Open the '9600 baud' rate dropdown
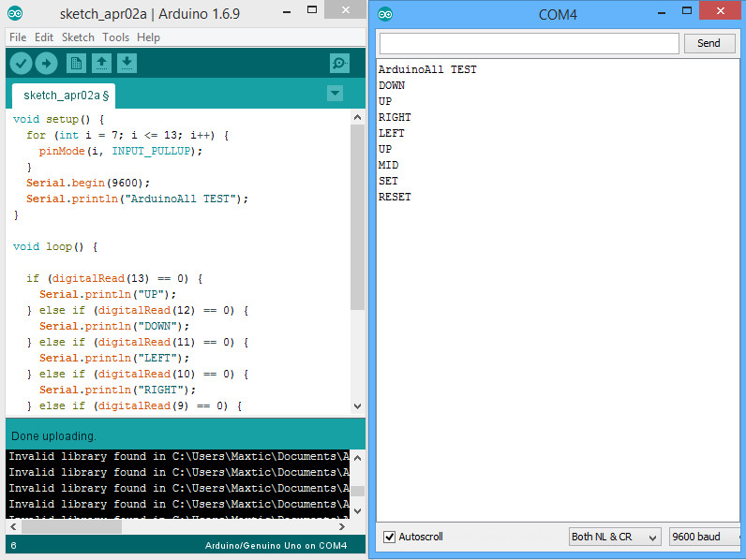The image size is (746, 560). click(x=705, y=537)
